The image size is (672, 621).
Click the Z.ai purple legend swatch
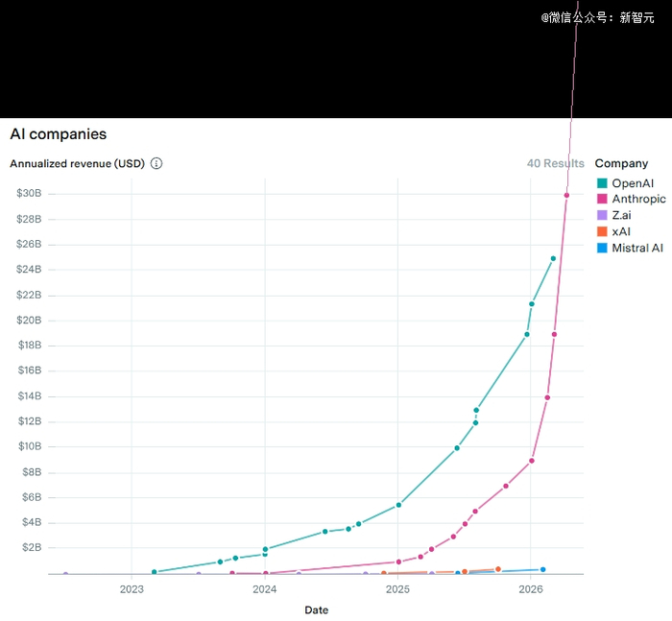602,215
